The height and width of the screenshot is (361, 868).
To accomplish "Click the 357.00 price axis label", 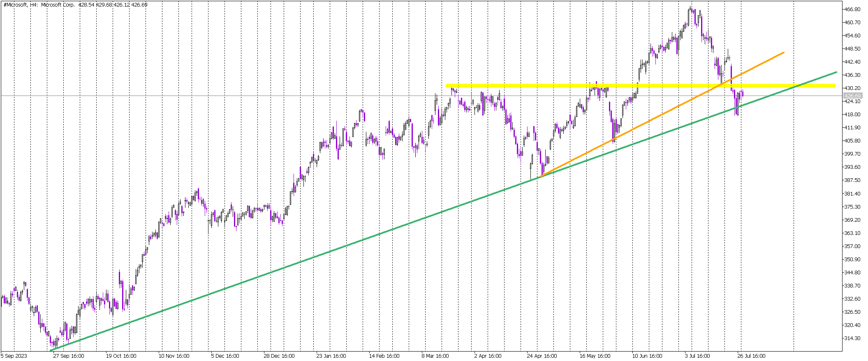I will [x=852, y=246].
